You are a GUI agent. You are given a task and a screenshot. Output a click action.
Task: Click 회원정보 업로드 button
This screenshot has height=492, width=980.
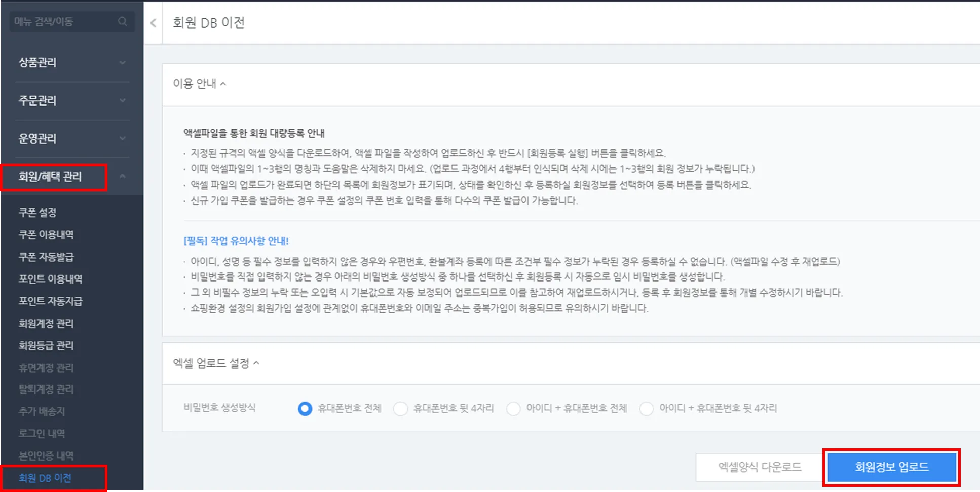[892, 467]
